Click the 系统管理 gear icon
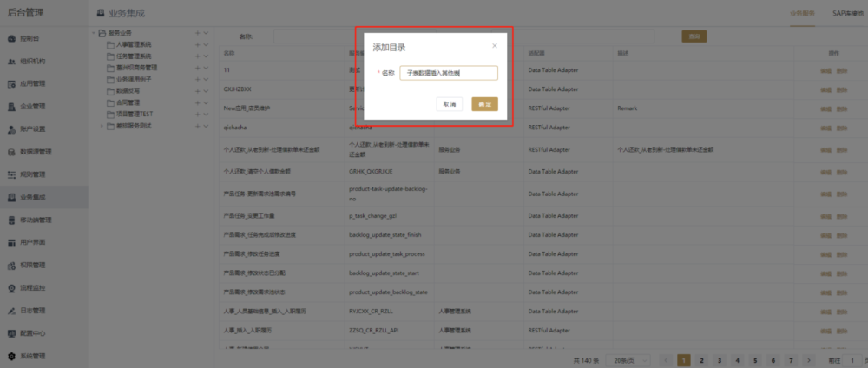 coord(10,356)
